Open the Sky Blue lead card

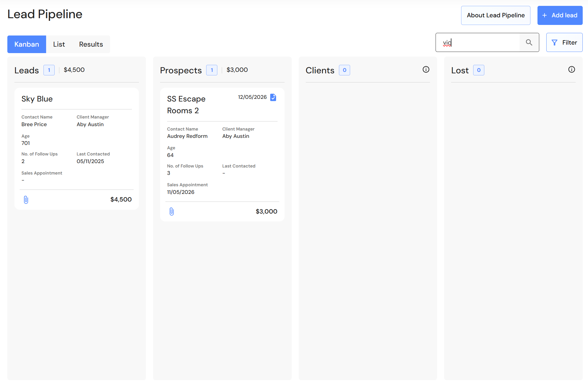77,149
